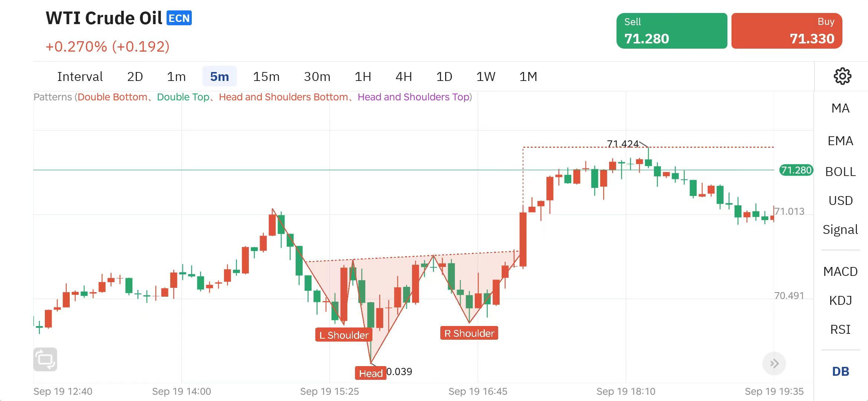Screen dimensions: 868x401
Task: Select the 1H timeframe tab
Action: pyautogui.click(x=362, y=77)
